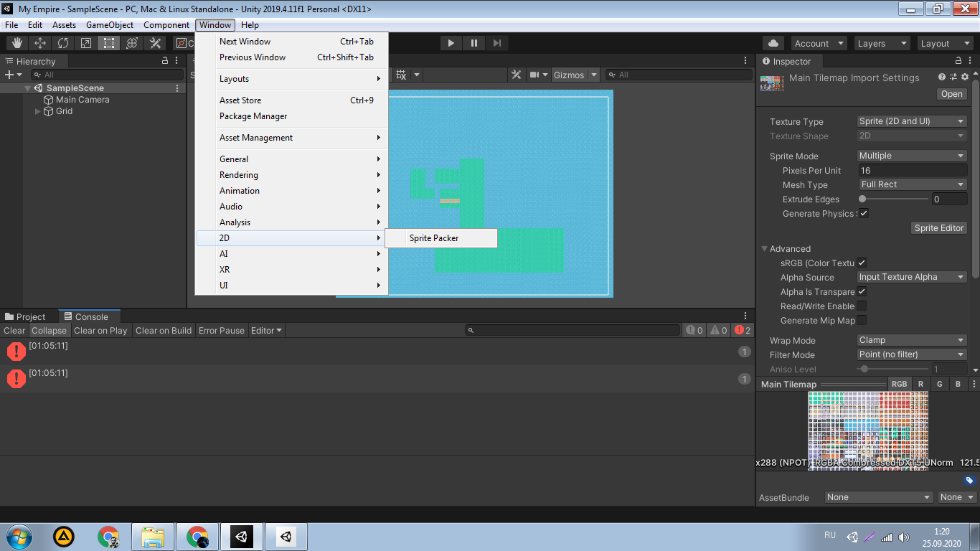
Task: Open Hierarchy panel options menu
Action: pyautogui.click(x=177, y=61)
